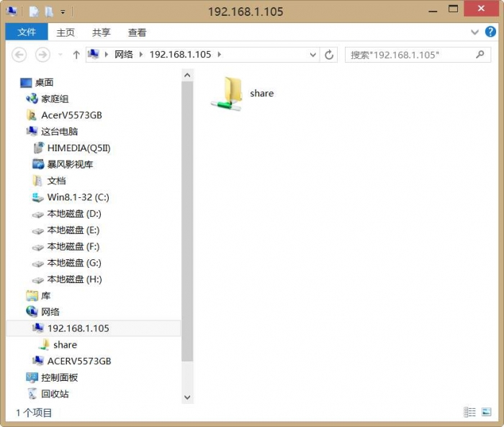Screen dimensions: 504x427
Task: Open the HIMEDIA(Q5II) device
Action: [x=72, y=148]
